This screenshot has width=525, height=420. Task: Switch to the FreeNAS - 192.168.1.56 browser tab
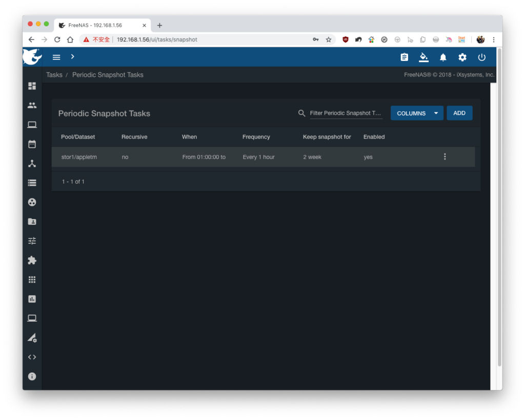click(103, 25)
